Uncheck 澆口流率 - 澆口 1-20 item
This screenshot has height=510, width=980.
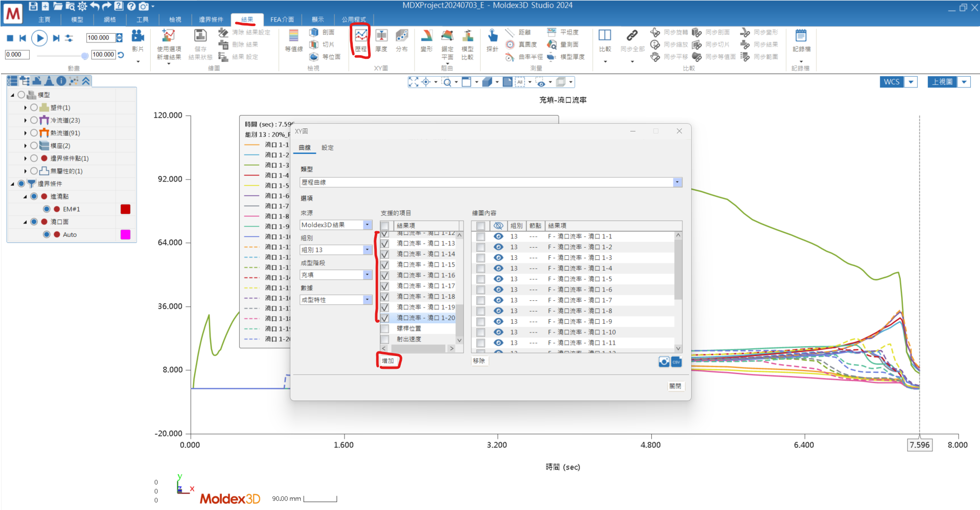[384, 318]
